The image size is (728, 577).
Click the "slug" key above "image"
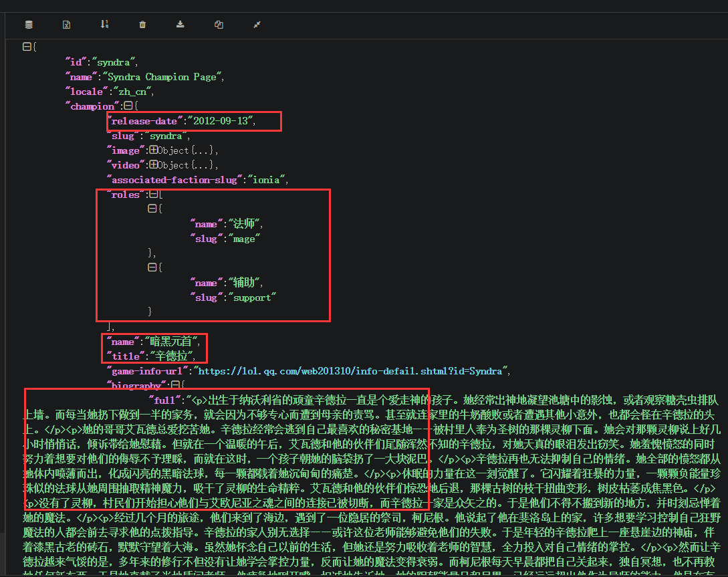tap(123, 136)
